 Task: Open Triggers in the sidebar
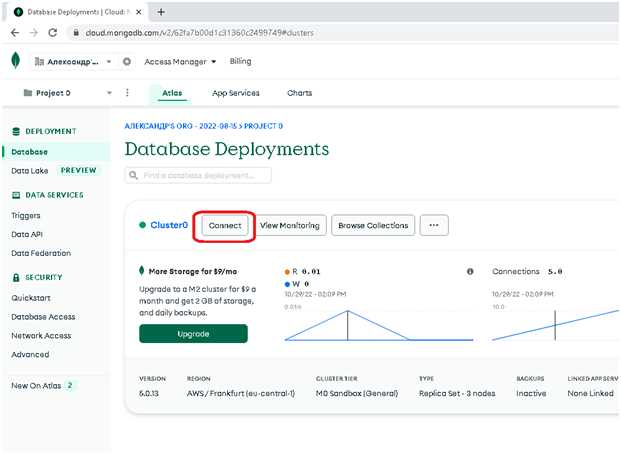[26, 216]
